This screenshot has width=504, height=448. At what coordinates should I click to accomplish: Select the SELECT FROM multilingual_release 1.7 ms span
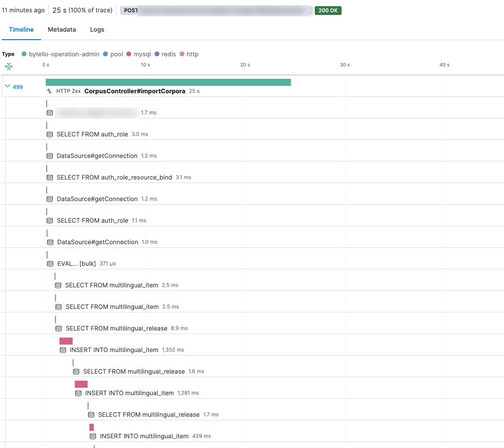[148, 415]
